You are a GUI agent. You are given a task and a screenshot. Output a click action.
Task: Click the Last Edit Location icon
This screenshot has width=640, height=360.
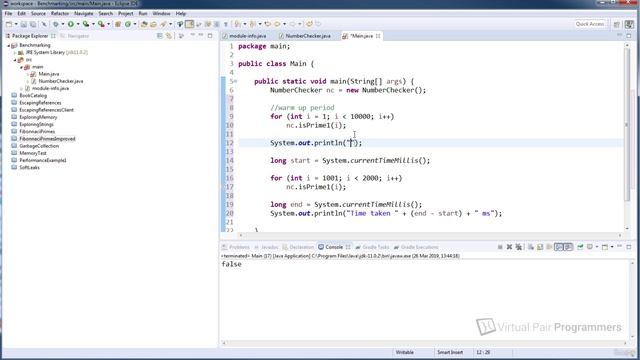268,24
